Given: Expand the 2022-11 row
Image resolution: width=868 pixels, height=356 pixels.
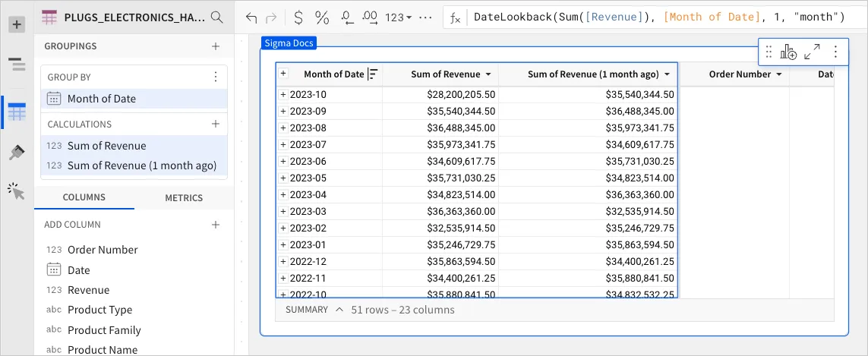Looking at the screenshot, I should point(282,278).
